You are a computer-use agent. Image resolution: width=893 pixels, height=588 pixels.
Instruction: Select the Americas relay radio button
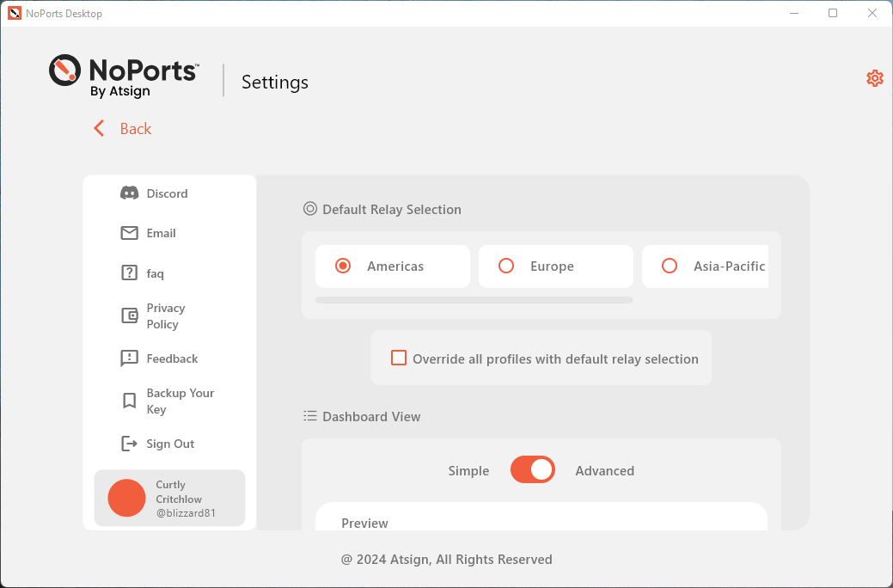point(343,266)
